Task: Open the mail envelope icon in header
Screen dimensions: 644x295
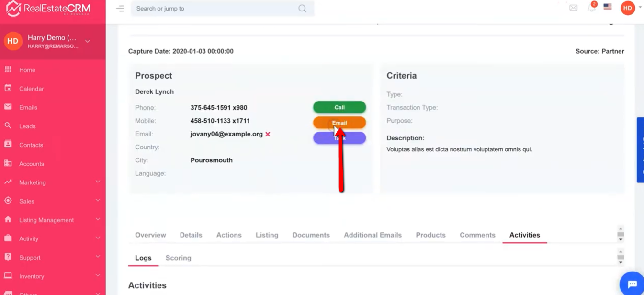Action: click(573, 8)
